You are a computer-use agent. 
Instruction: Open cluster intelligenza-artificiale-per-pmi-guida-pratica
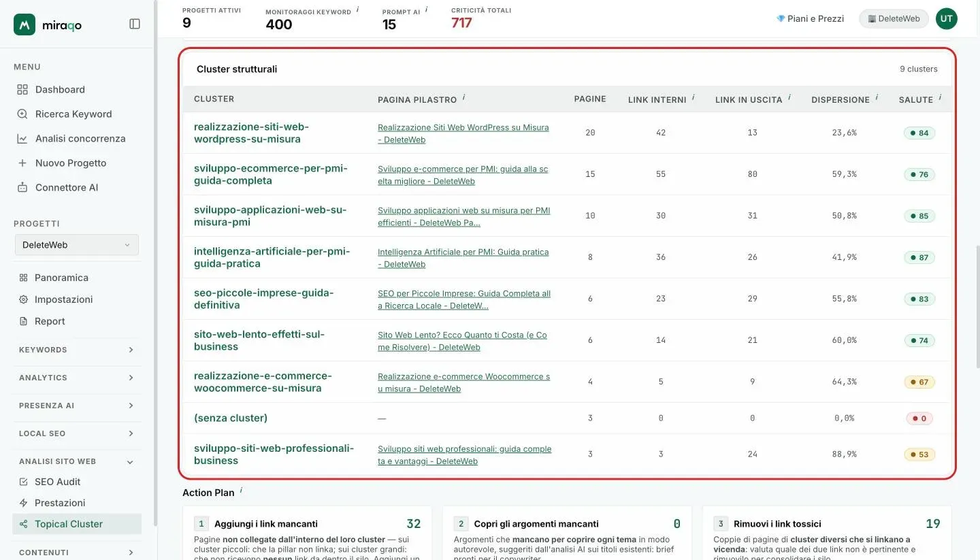click(x=272, y=257)
